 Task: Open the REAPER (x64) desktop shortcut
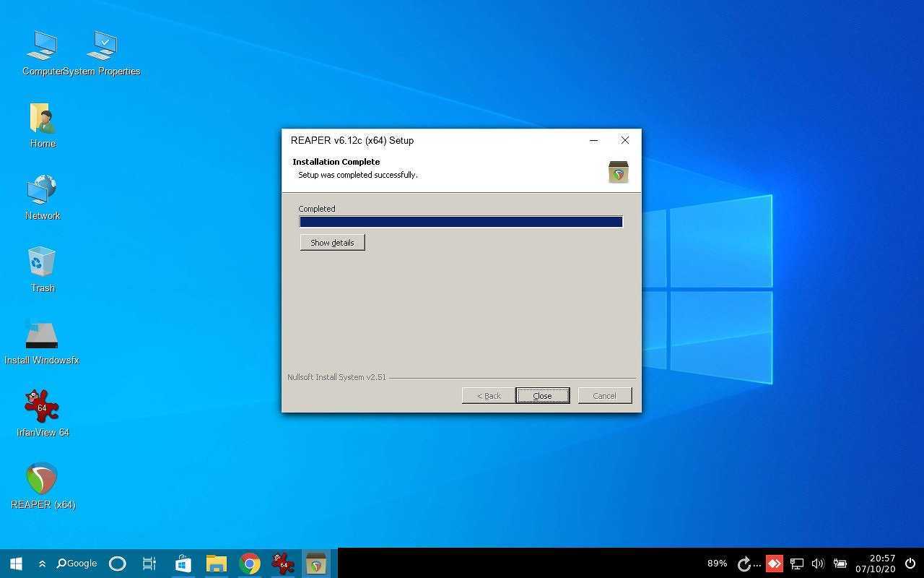point(42,479)
